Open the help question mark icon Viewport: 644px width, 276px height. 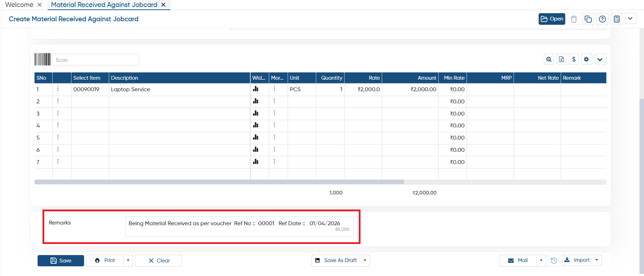pyautogui.click(x=603, y=19)
